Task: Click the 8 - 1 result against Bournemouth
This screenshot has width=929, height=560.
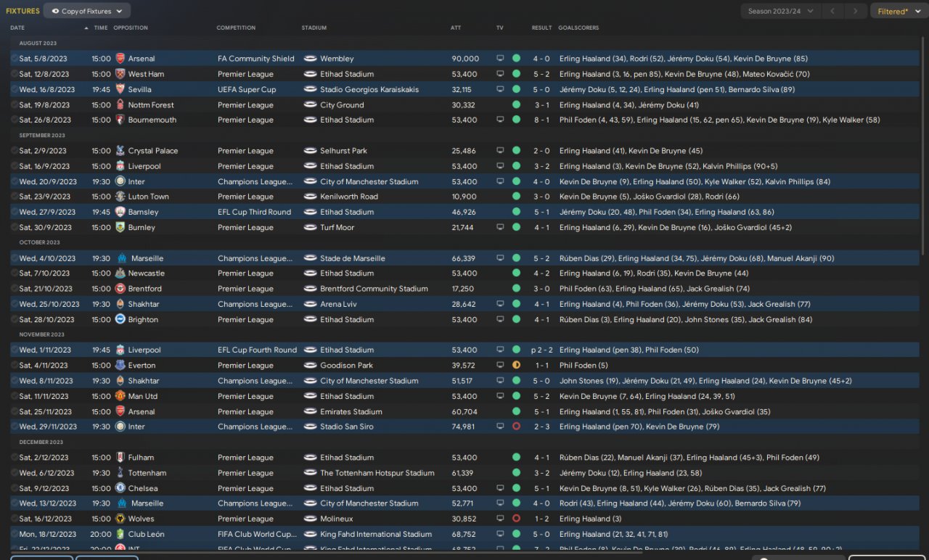Action: point(541,120)
